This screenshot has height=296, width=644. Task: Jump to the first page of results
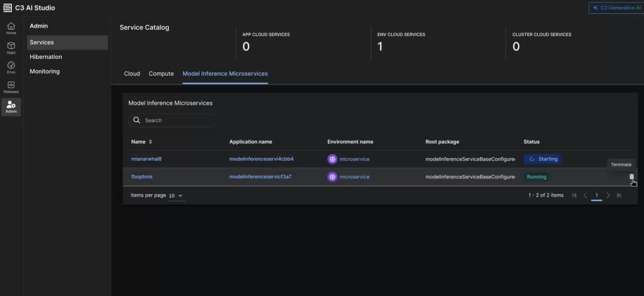pos(574,195)
